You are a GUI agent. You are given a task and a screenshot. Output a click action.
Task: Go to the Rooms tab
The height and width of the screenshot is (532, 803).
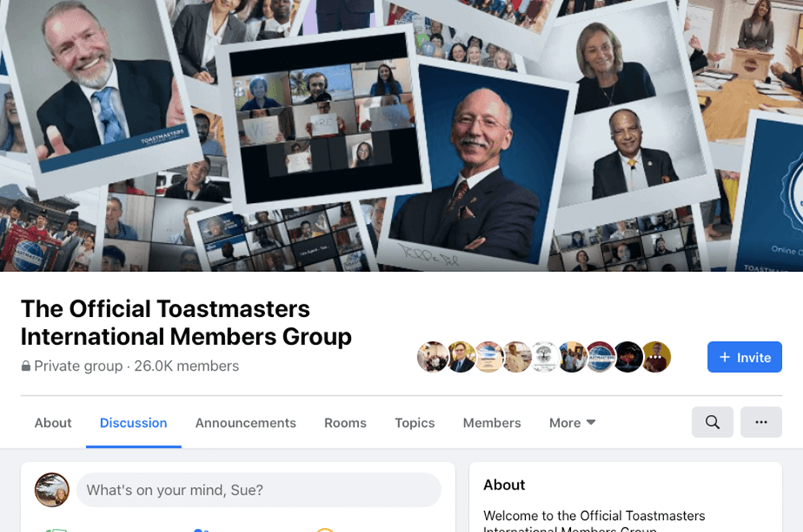[x=345, y=423]
